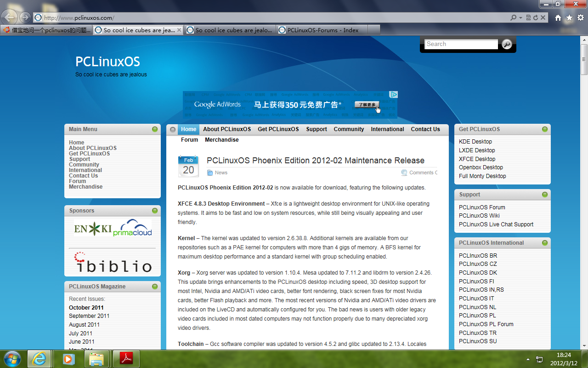This screenshot has width=588, height=368.
Task: Open Favorites with the star icon
Action: 569,18
